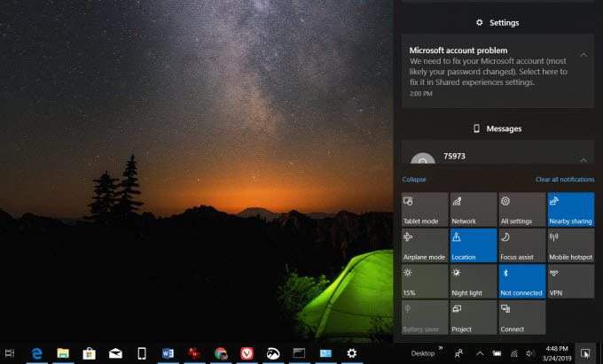The height and width of the screenshot is (364, 603).
Task: Open the Microsoft account problem notification
Action: [x=497, y=72]
